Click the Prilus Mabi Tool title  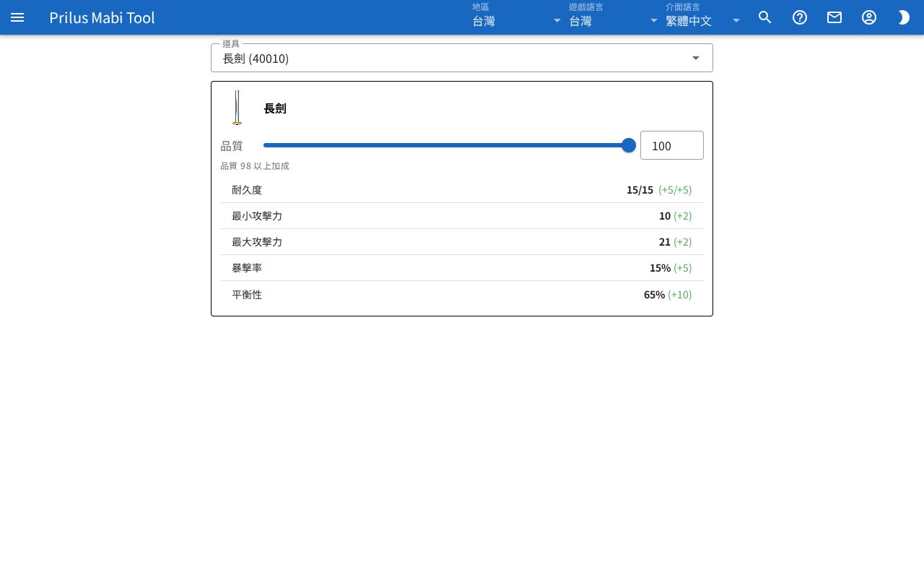tap(102, 17)
